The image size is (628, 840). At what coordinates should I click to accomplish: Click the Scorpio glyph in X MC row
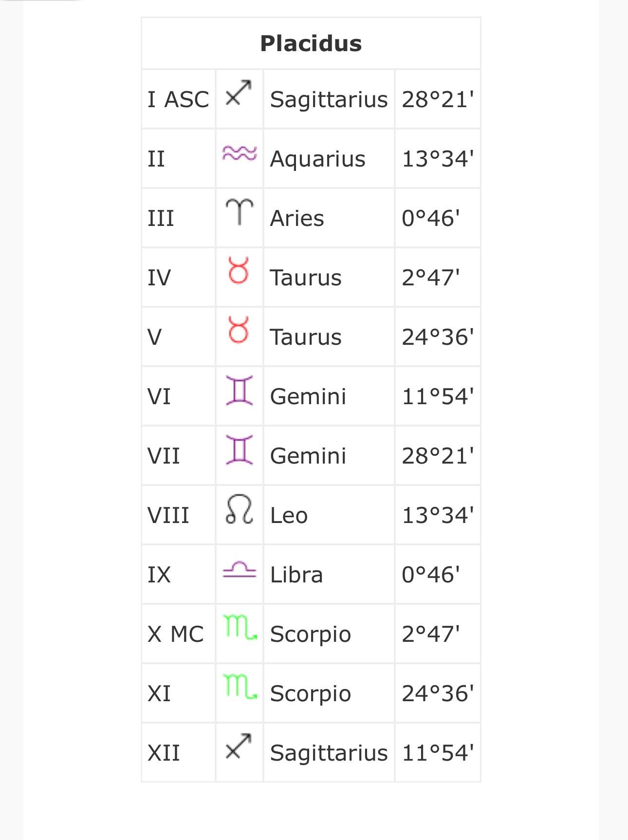pyautogui.click(x=239, y=627)
